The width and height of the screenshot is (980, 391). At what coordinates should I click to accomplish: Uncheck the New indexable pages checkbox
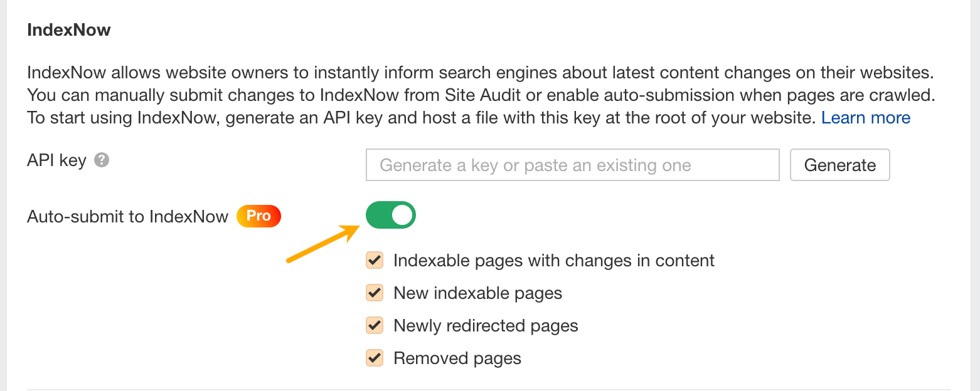pyautogui.click(x=375, y=293)
